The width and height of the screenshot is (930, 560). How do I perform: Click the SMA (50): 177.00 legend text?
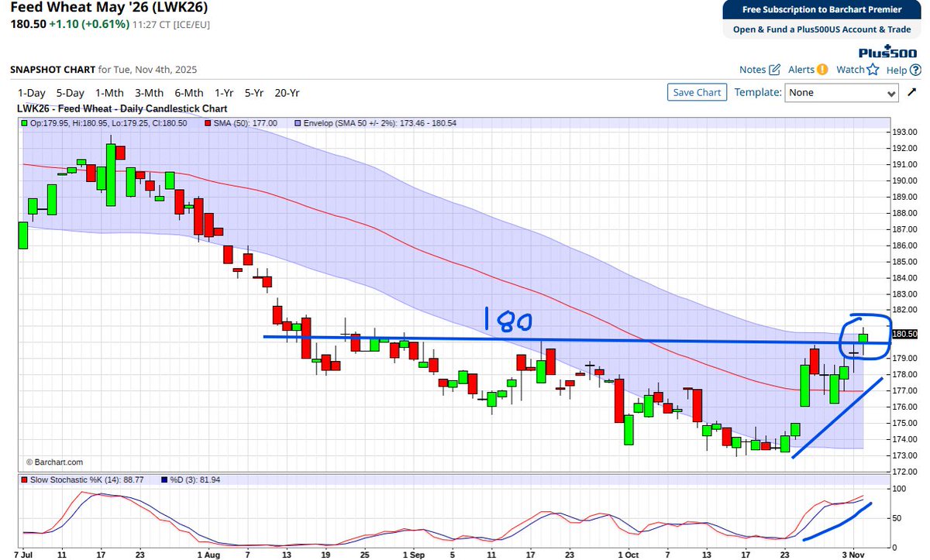pos(246,122)
